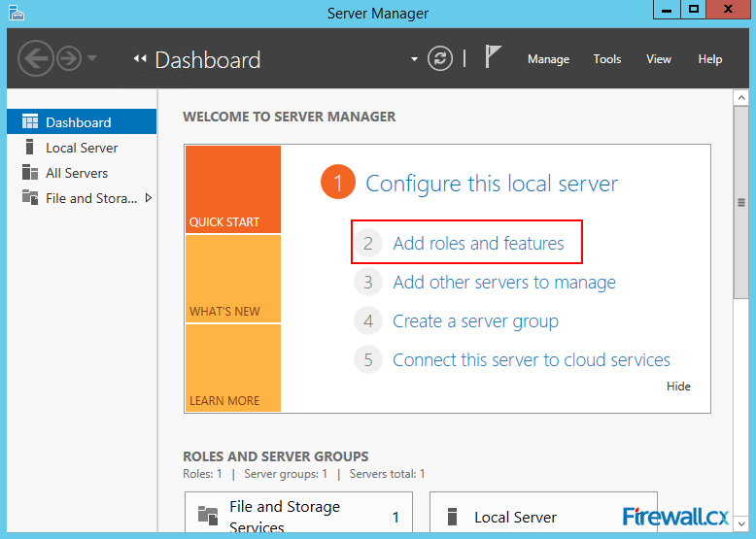756x539 pixels.
Task: Click the Local Server tile tower icon
Action: point(452,517)
